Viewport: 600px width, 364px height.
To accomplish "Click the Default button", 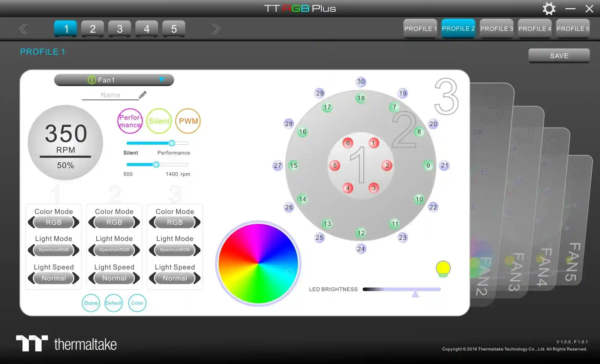I will tap(114, 303).
